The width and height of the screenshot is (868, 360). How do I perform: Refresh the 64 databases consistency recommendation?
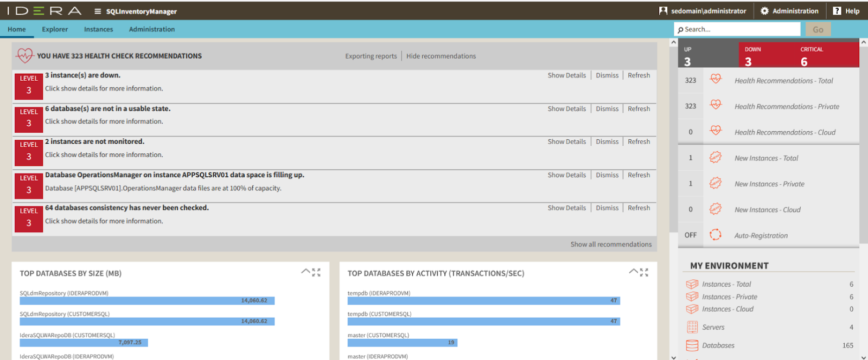click(x=639, y=208)
